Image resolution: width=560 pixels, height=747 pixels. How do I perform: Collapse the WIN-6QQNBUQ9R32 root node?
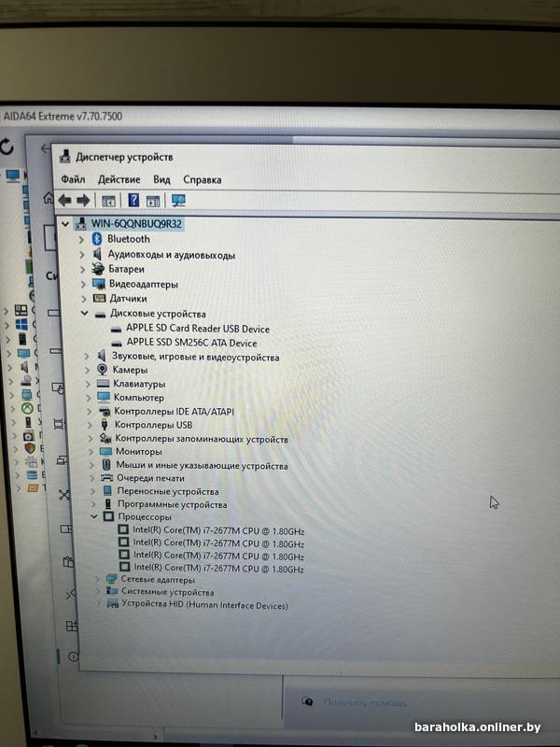pyautogui.click(x=65, y=223)
